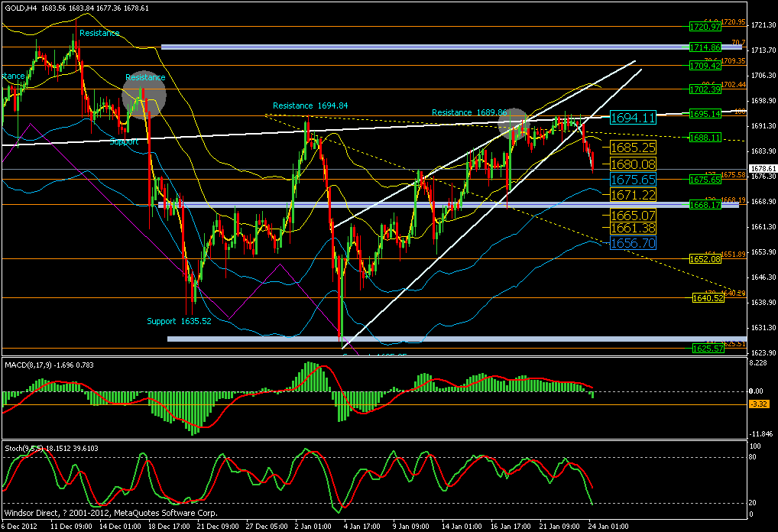778x532 pixels.
Task: Click the large blue-boxed 1675.65 label
Action: click(x=633, y=180)
